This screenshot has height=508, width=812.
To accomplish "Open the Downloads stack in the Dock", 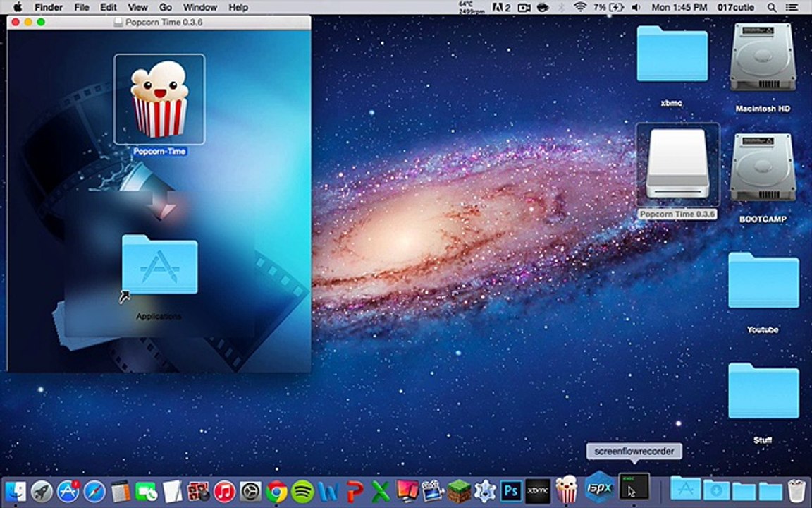I will 717,490.
